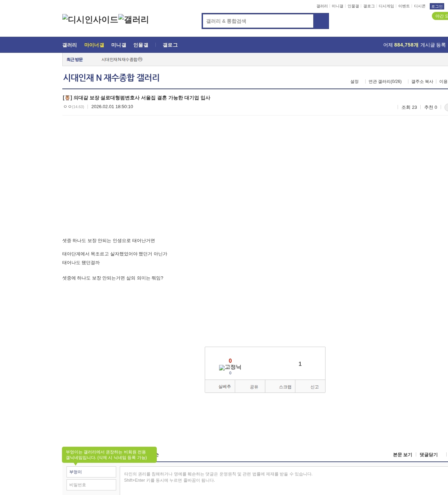Click the 조회 23 view count
This screenshot has width=448, height=495.
coord(409,107)
